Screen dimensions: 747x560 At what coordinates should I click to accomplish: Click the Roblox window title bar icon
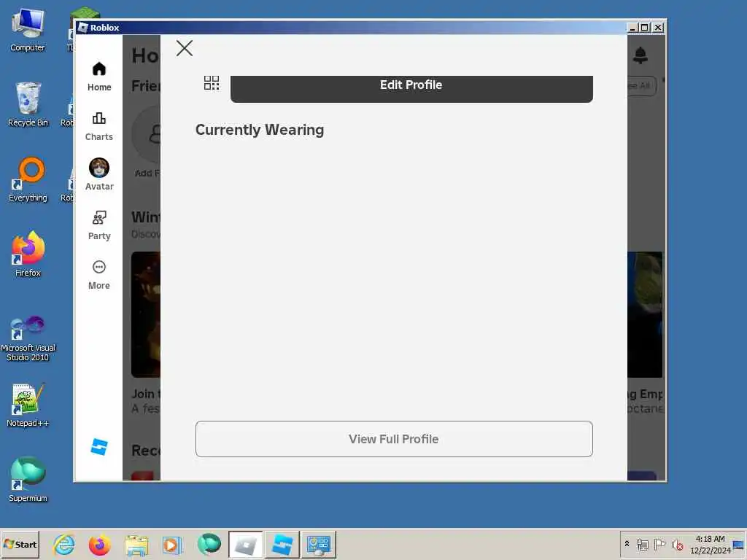(x=83, y=28)
